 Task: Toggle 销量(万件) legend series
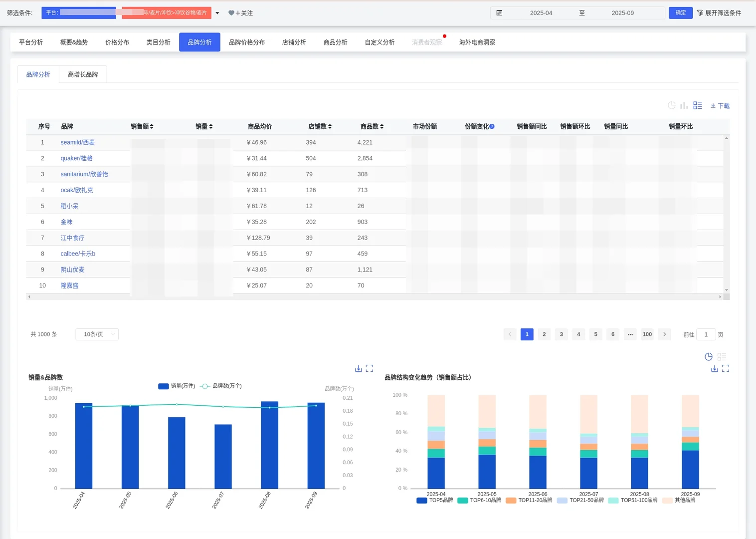[x=177, y=386]
